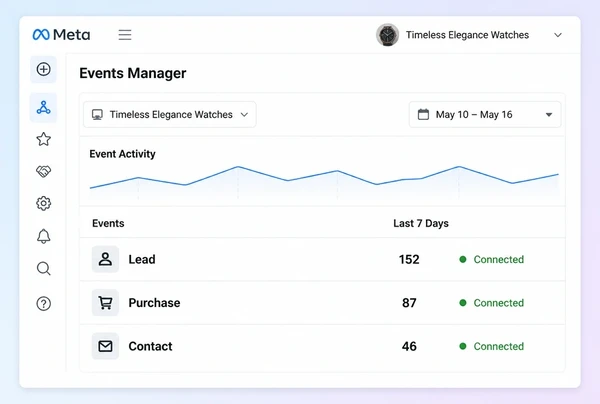Open the Lead event row
Viewport: 600px width, 404px height.
tap(322, 259)
